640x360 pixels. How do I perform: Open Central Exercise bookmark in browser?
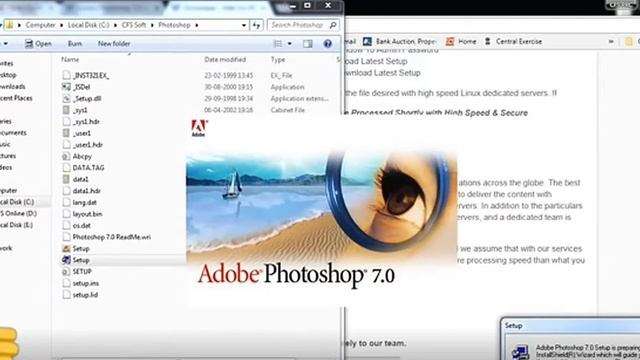tap(513, 42)
